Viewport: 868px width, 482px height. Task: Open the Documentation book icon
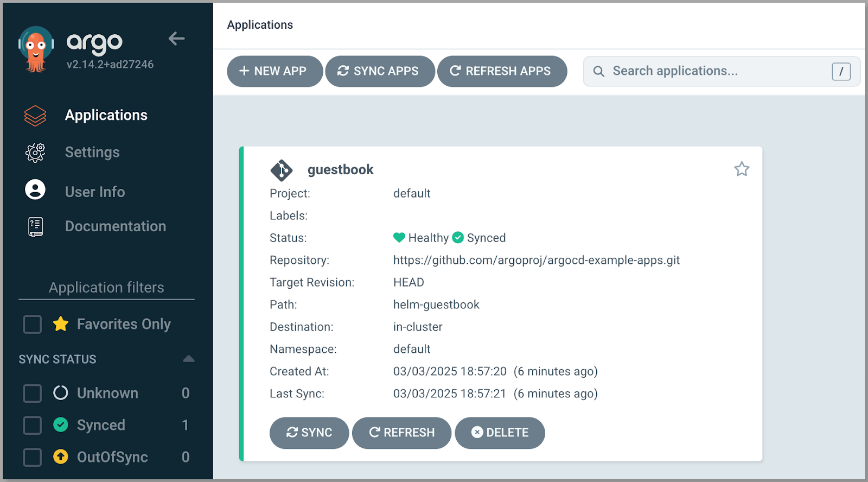35,227
